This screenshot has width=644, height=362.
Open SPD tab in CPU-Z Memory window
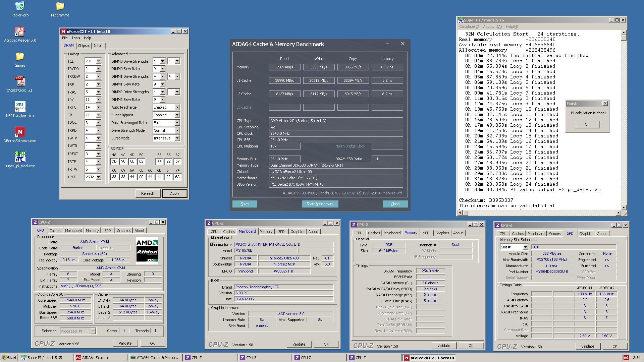(426, 233)
